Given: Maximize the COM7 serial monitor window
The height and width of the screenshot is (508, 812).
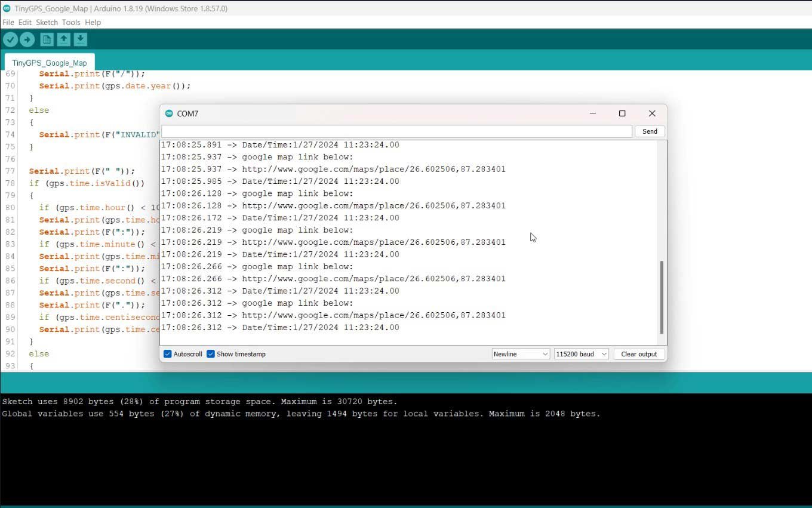Looking at the screenshot, I should click(x=622, y=113).
